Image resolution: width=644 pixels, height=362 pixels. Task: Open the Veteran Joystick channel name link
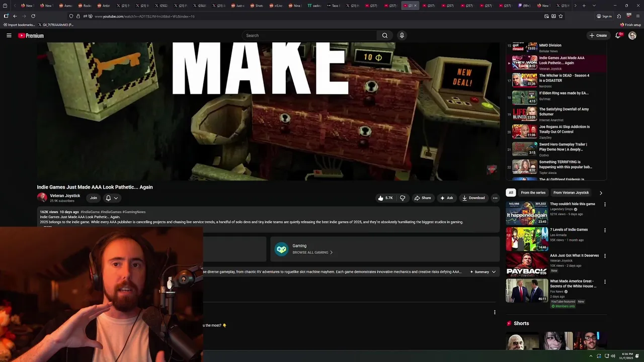click(x=65, y=196)
